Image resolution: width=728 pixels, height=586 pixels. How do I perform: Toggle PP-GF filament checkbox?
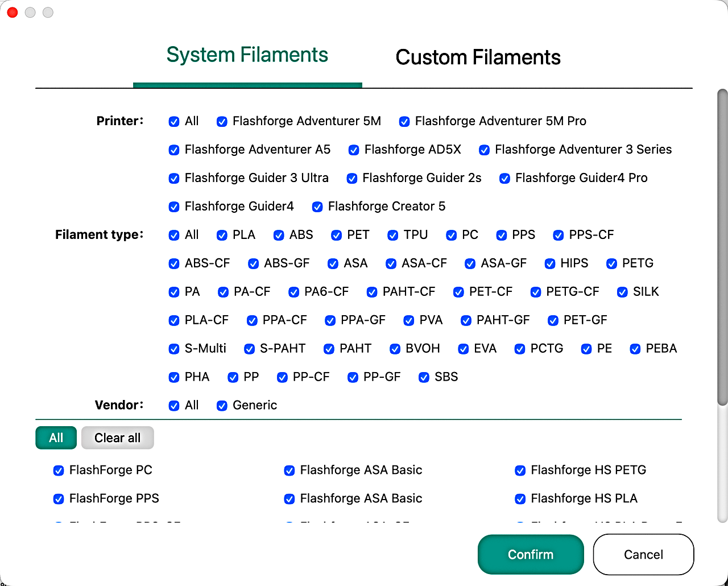tap(353, 377)
